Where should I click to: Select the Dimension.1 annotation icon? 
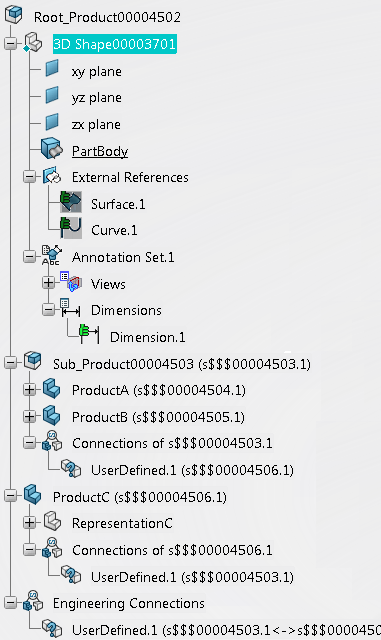click(x=89, y=334)
